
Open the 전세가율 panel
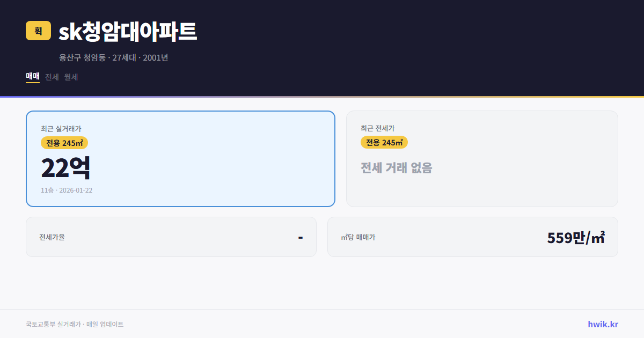(x=171, y=237)
